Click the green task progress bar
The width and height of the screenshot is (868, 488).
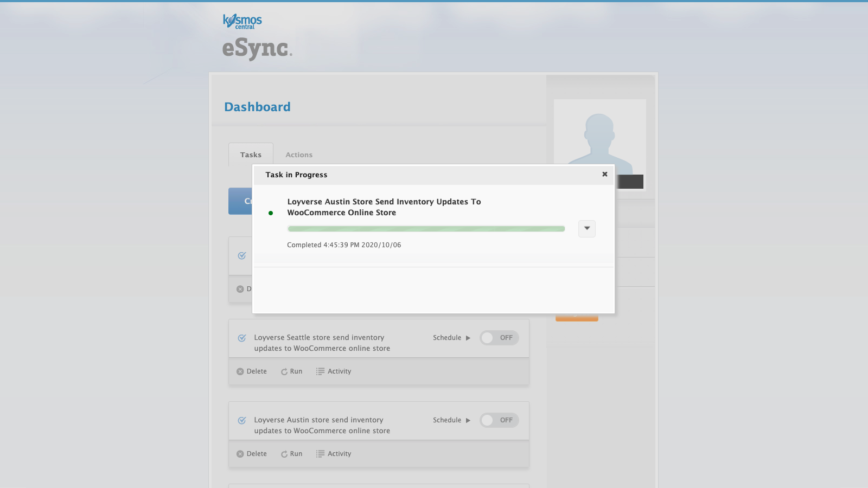425,228
